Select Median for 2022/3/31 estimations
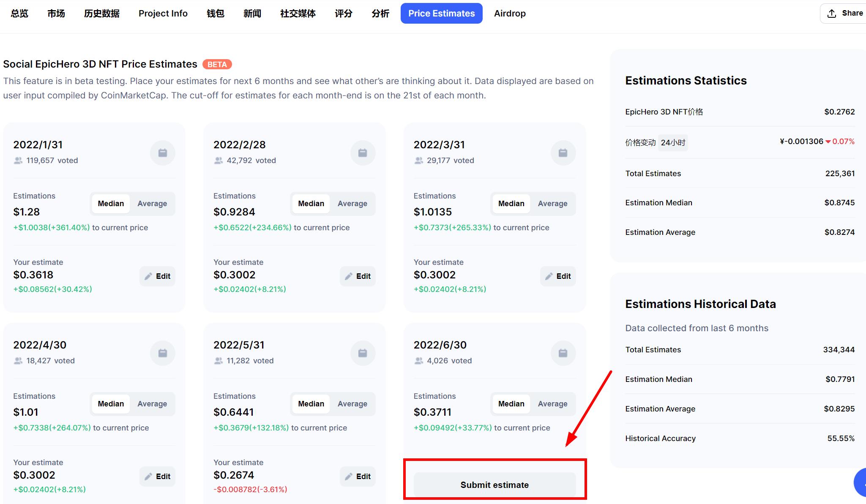The height and width of the screenshot is (504, 866). [x=511, y=204]
